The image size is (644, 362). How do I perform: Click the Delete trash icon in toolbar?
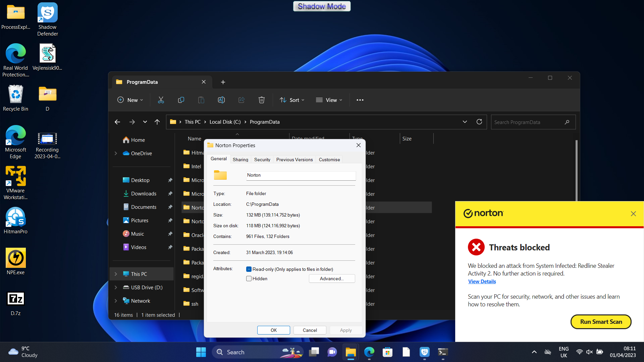pyautogui.click(x=262, y=100)
